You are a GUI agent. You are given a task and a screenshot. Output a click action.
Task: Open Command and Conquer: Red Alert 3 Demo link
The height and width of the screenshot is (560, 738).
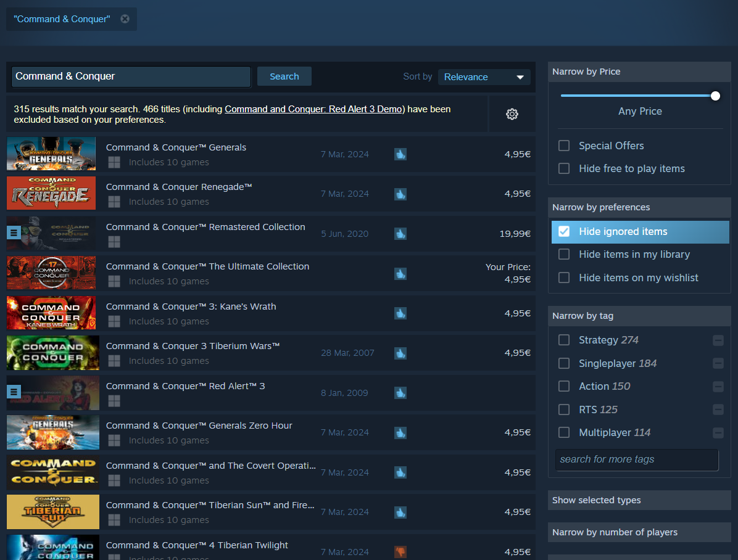(314, 109)
